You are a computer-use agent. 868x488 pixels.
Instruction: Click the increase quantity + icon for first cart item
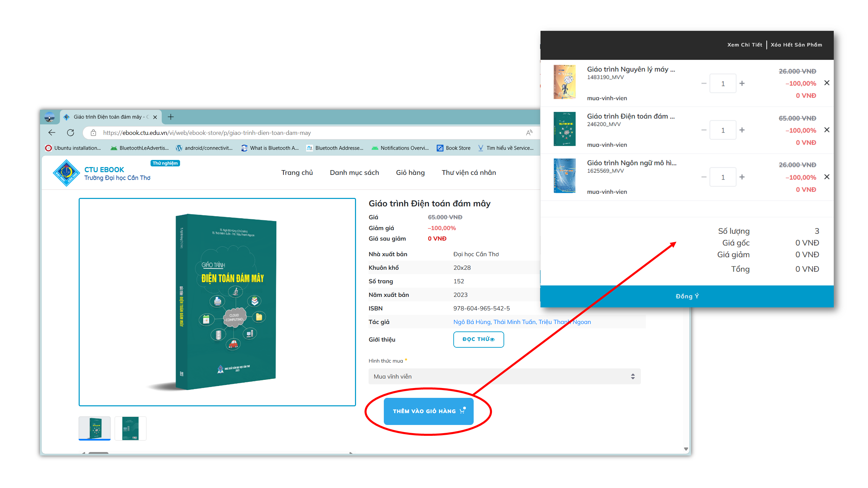point(742,83)
